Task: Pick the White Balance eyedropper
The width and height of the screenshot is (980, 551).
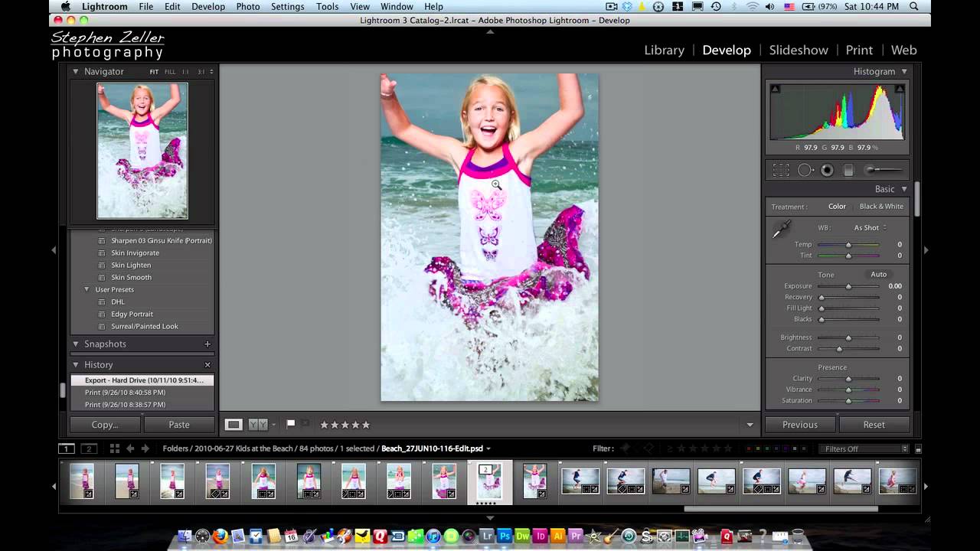Action: click(781, 229)
